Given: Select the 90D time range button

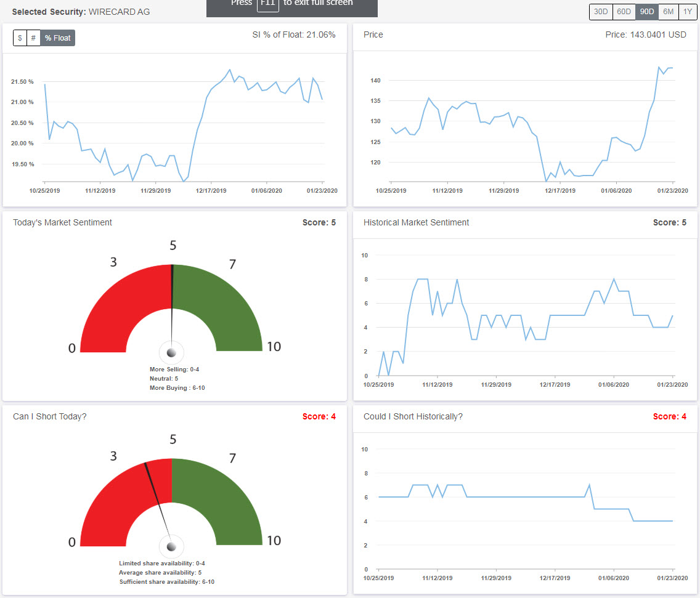Looking at the screenshot, I should (x=646, y=11).
